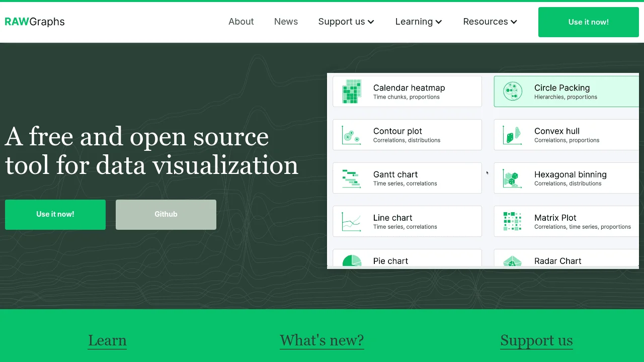644x362 pixels.
Task: Select the Gantt chart icon
Action: tap(352, 178)
